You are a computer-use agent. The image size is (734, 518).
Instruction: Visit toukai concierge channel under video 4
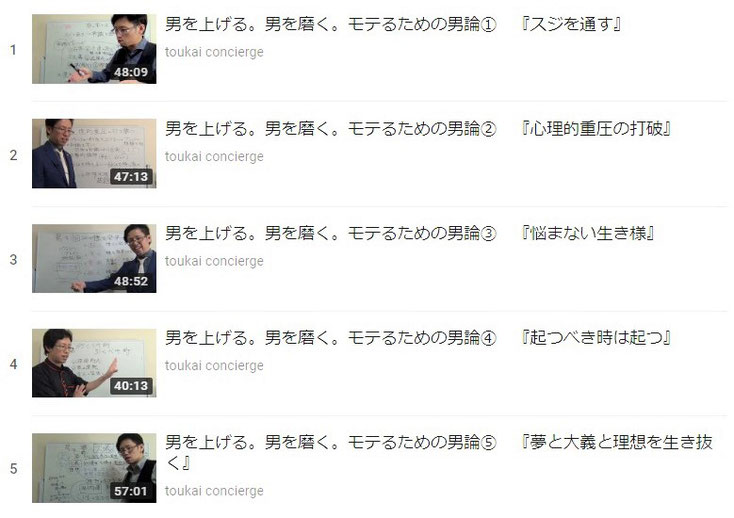click(x=214, y=365)
